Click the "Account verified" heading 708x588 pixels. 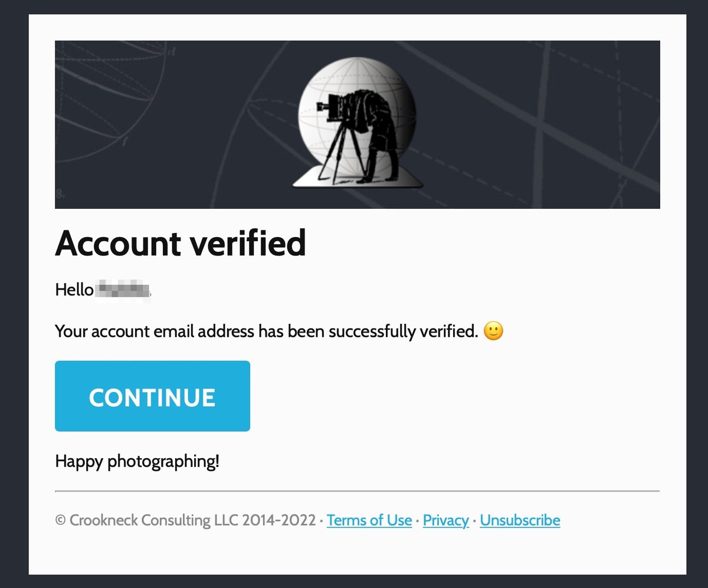tap(181, 242)
